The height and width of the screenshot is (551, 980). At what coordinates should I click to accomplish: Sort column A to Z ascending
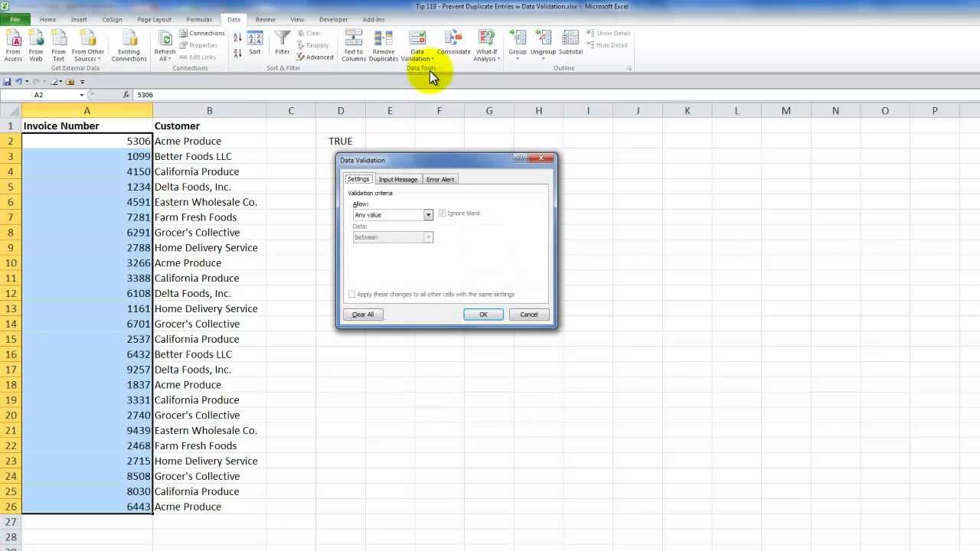coord(237,37)
